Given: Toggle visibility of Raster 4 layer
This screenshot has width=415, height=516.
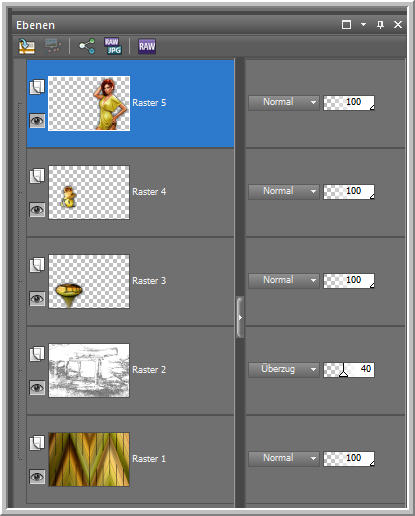Looking at the screenshot, I should pyautogui.click(x=37, y=210).
